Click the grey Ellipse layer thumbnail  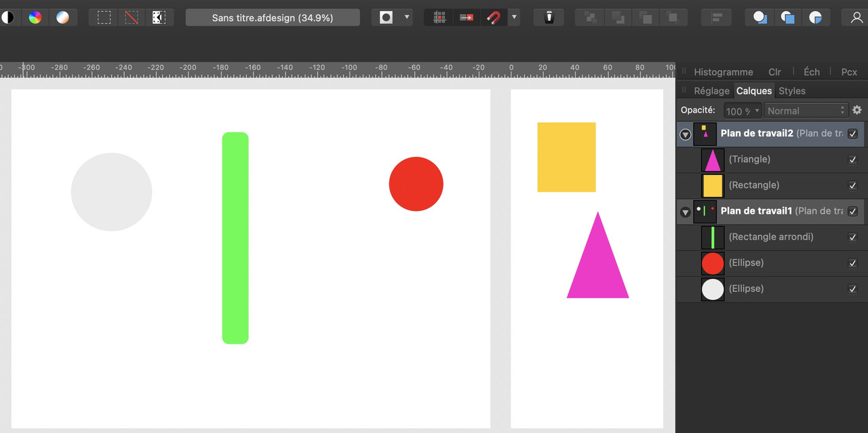click(713, 289)
